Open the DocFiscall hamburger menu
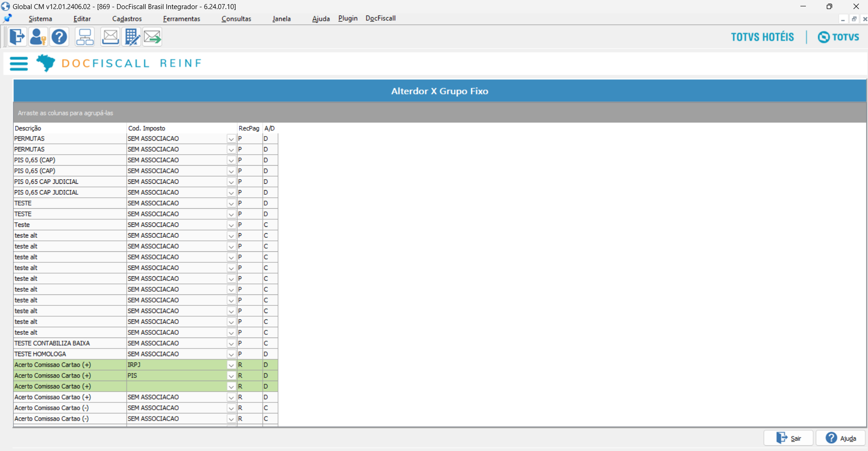 (19, 64)
